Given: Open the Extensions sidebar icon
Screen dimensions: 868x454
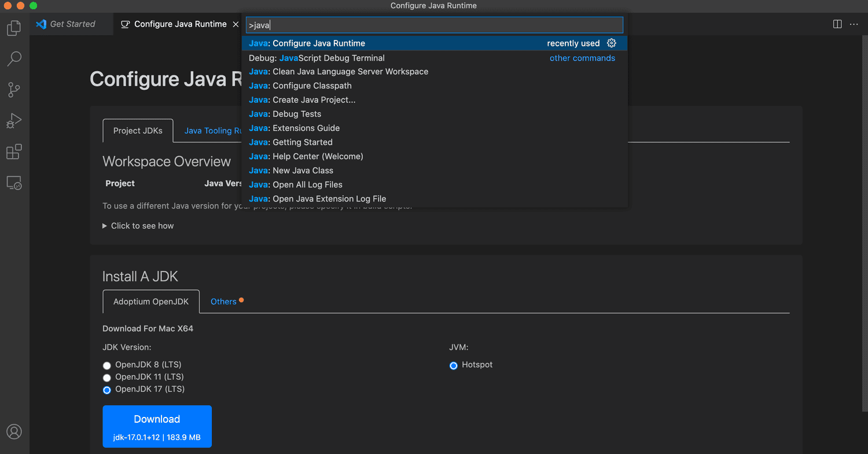Looking at the screenshot, I should (x=14, y=152).
